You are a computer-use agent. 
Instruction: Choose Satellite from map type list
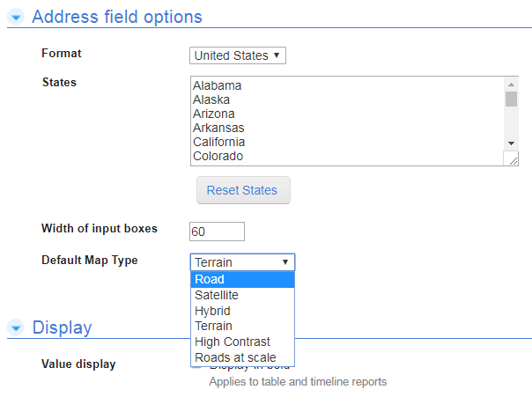tap(242, 295)
